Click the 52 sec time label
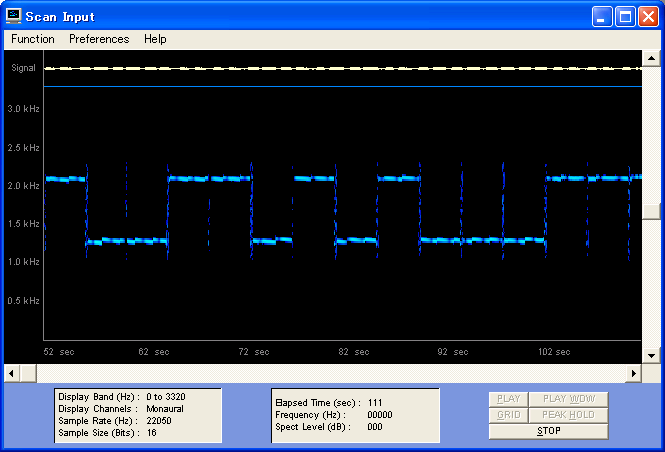Image resolution: width=665 pixels, height=452 pixels. (x=59, y=352)
